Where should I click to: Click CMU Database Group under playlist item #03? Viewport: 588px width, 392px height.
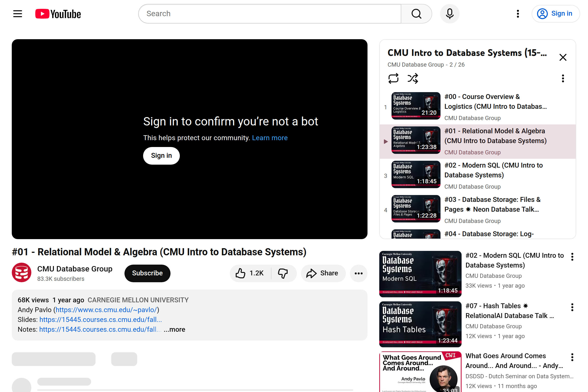click(x=472, y=221)
